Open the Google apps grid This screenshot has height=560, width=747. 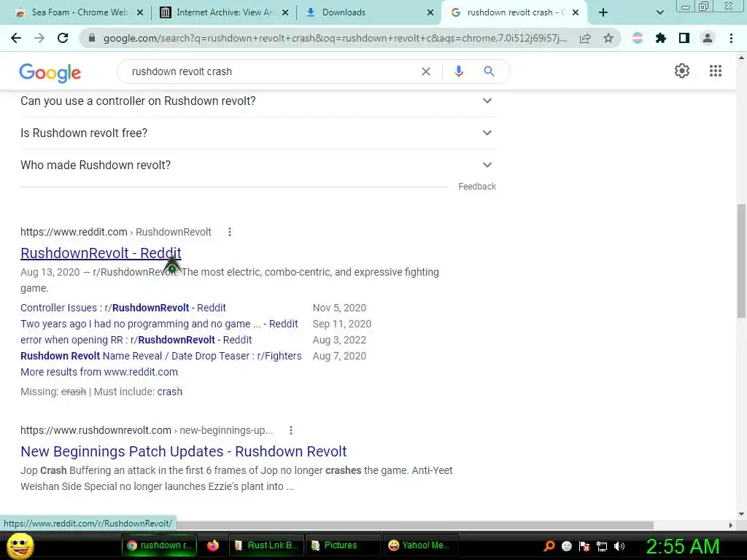point(716,71)
